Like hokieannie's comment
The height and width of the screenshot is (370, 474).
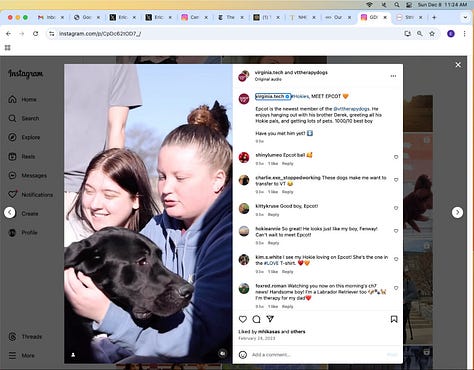[396, 231]
